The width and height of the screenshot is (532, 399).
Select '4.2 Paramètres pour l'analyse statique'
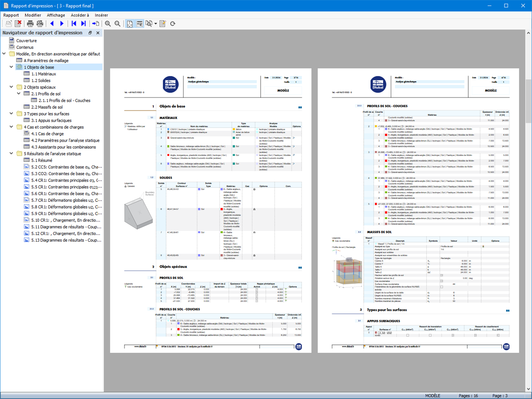(66, 140)
